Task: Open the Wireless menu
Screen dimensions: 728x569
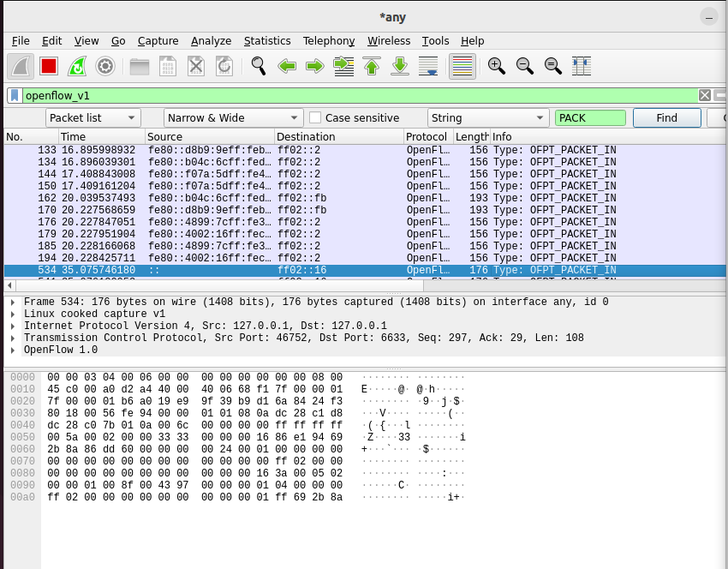Action: (x=389, y=41)
